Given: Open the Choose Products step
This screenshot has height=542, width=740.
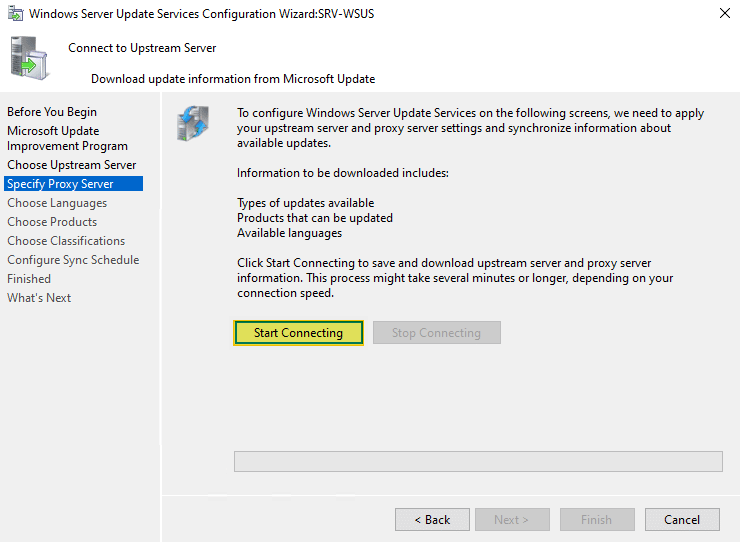Looking at the screenshot, I should click(52, 222).
